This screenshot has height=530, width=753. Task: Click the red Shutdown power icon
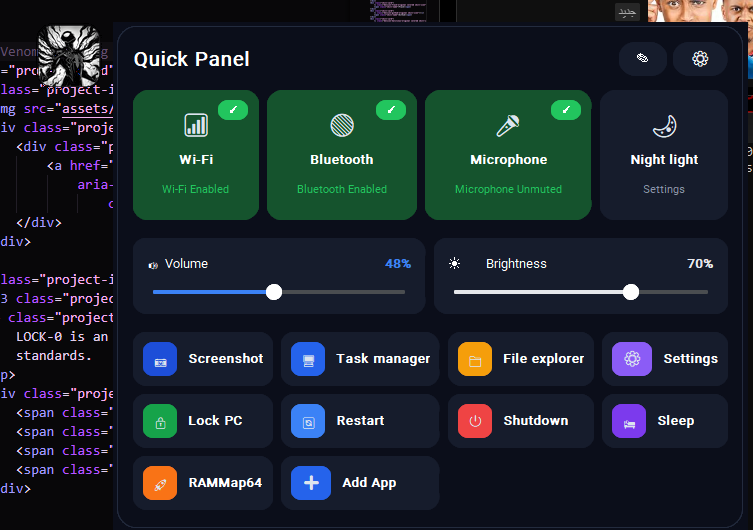click(475, 421)
